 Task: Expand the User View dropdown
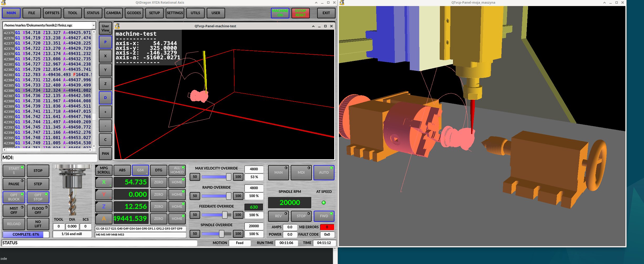click(105, 28)
